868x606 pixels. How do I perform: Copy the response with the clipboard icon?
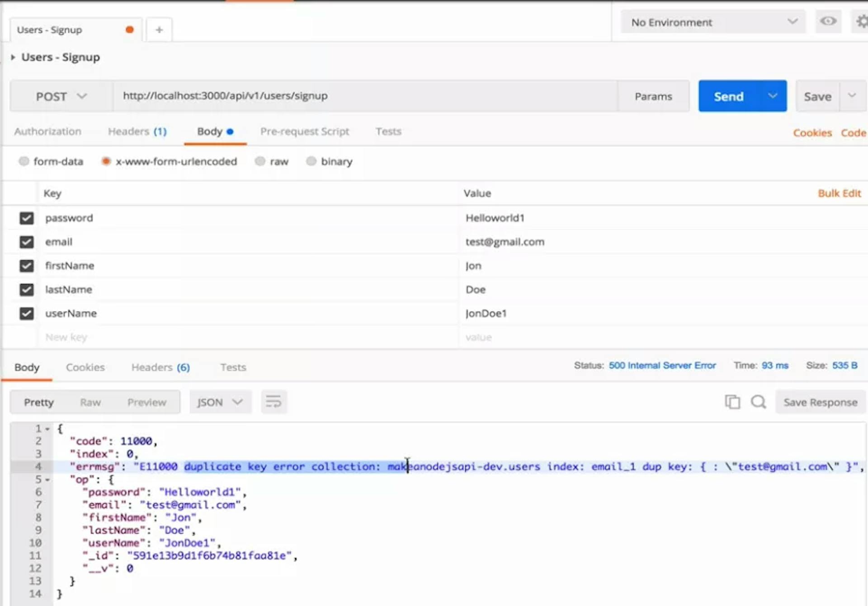(732, 402)
